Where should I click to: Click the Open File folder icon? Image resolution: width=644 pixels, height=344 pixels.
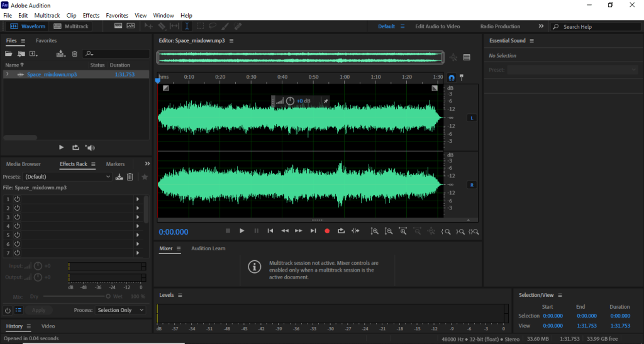[x=10, y=54]
